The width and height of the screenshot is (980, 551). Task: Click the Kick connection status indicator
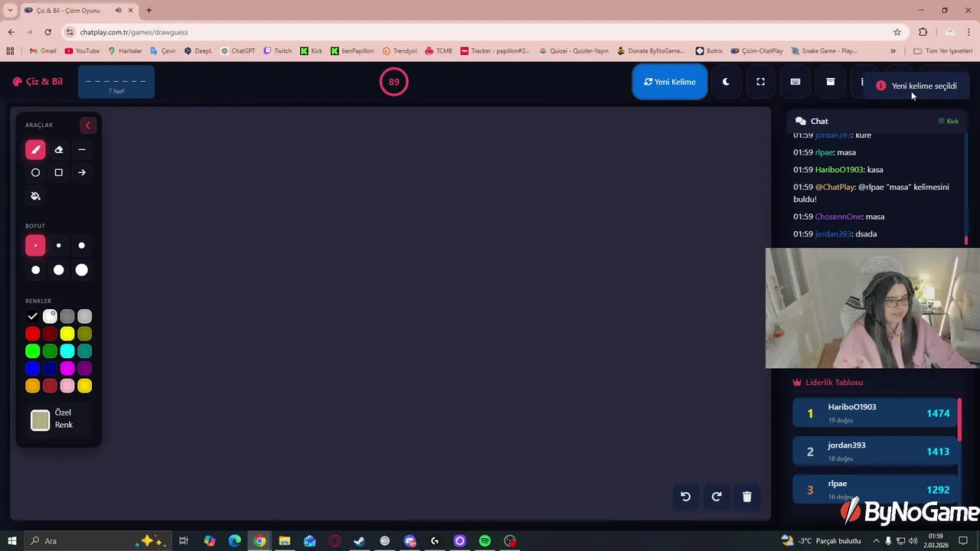tap(949, 121)
